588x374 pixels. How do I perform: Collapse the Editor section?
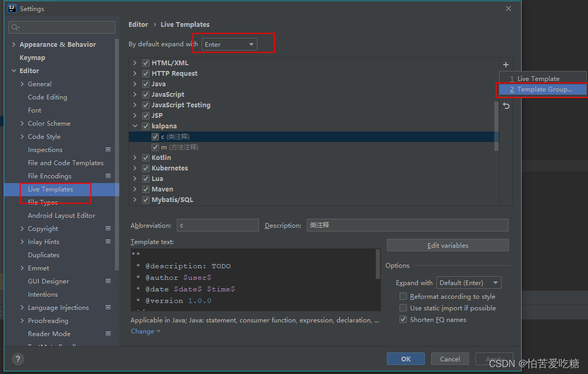(14, 70)
